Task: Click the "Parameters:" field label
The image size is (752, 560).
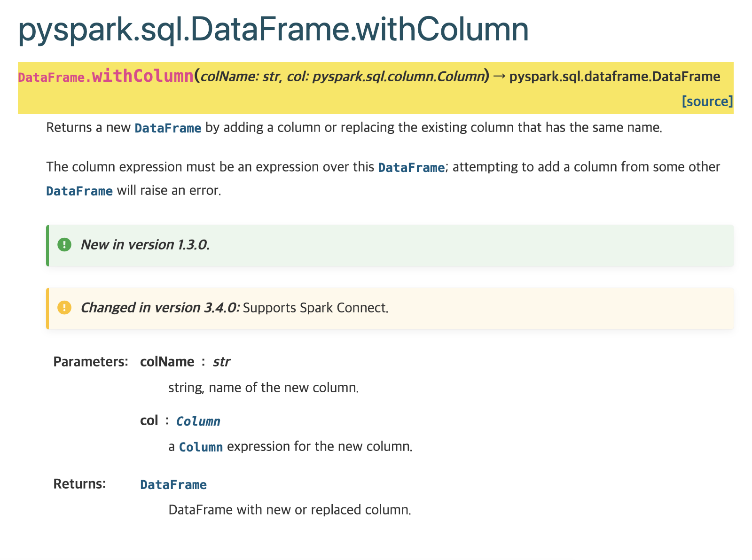Action: click(x=91, y=362)
